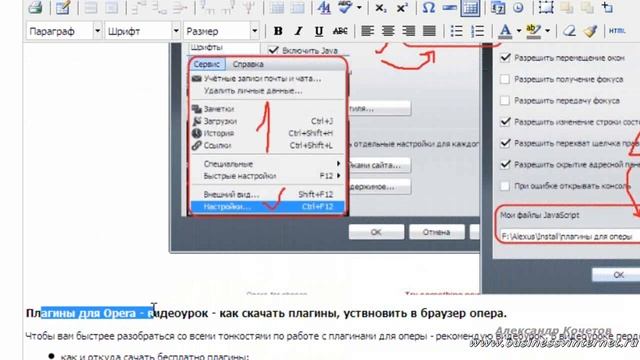
Task: Insert a horizontal rule
Action: [x=449, y=7]
